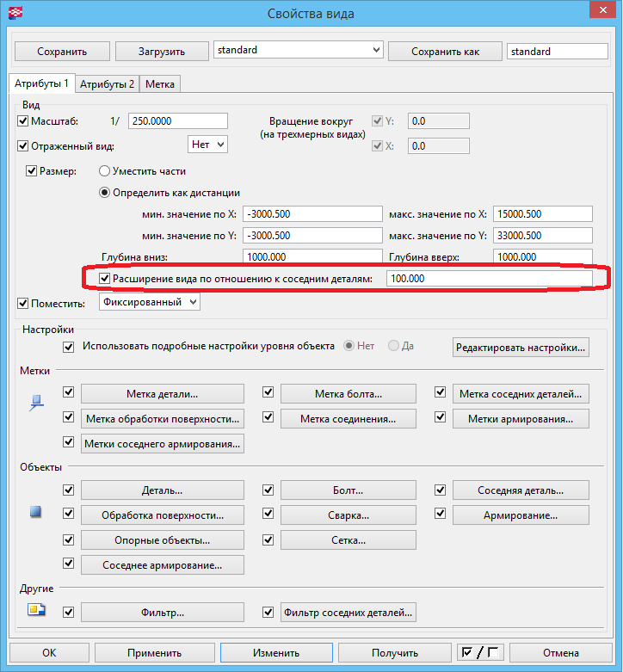Toggle the Масштаб checkbox
Screen dimensions: 623x672
(23, 120)
